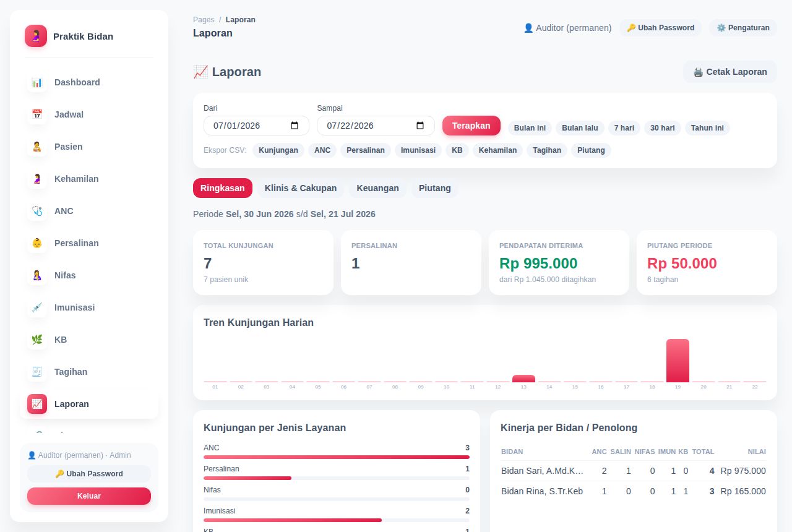Log out with Keluar button
This screenshot has height=532, width=792.
click(x=89, y=496)
